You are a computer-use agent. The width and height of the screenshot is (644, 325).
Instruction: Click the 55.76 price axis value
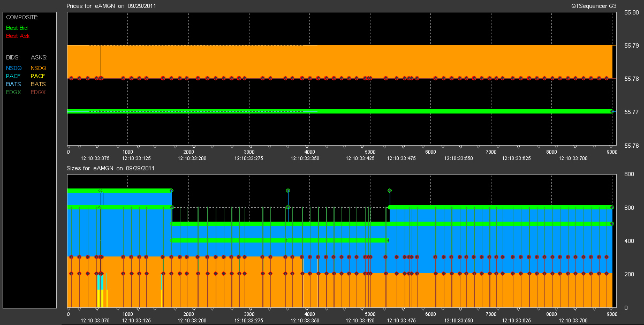point(631,145)
